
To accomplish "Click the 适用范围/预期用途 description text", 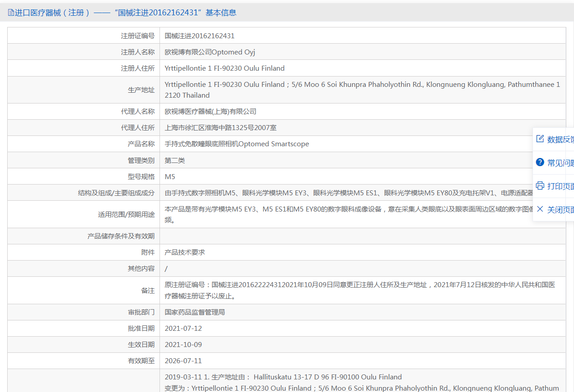I will click(x=349, y=215).
